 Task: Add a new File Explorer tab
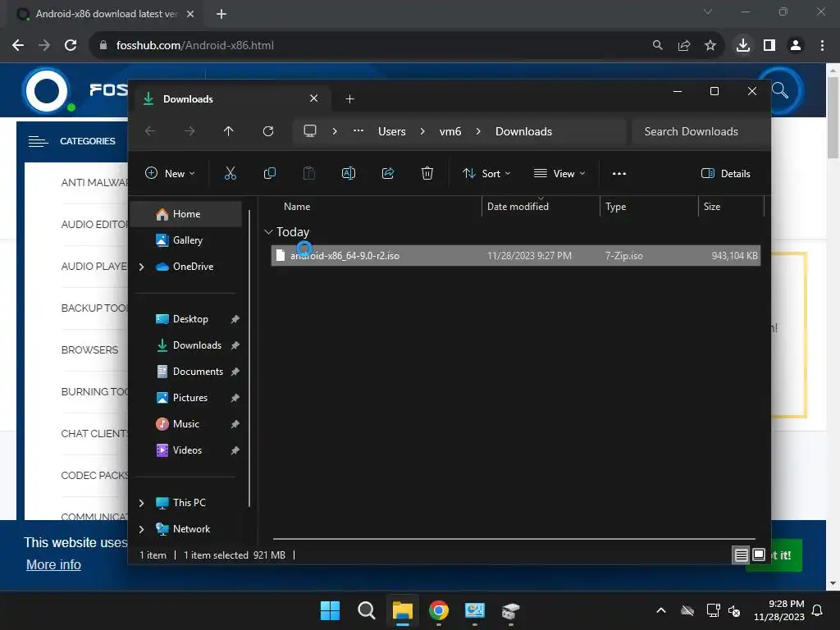(349, 99)
